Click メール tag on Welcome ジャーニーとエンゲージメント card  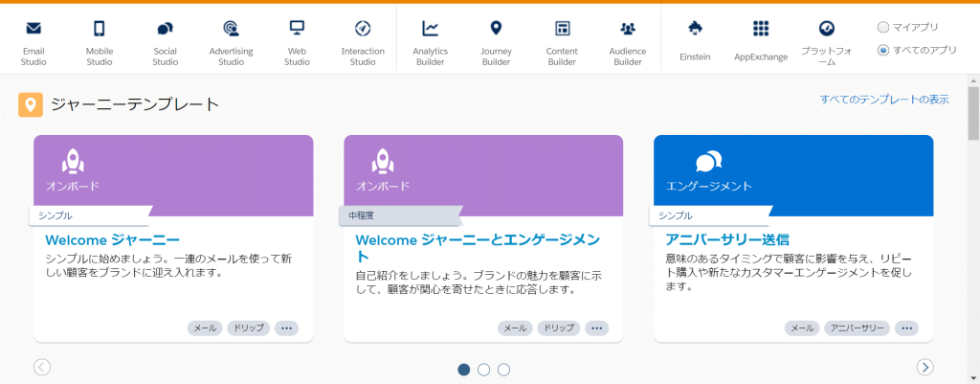tap(515, 328)
